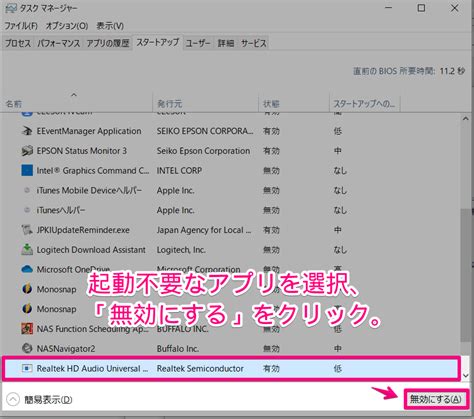This screenshot has height=419, width=474.
Task: Sort by the 状態 column header
Action: pos(294,104)
